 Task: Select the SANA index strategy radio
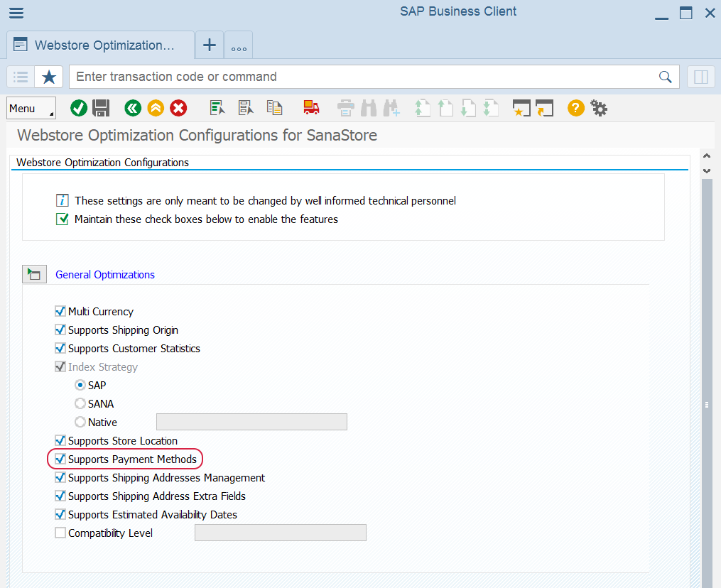[80, 403]
